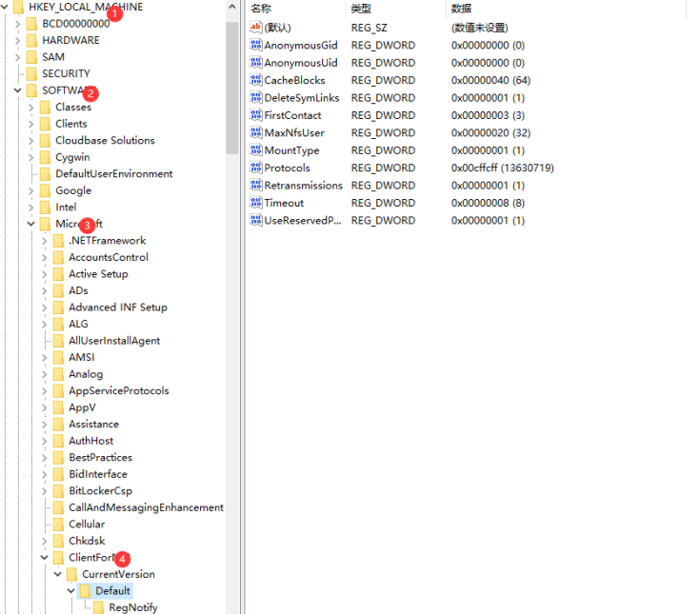Screen dimensions: 700x614
Task: Expand the HARDWARE key chevron
Action: (17, 41)
